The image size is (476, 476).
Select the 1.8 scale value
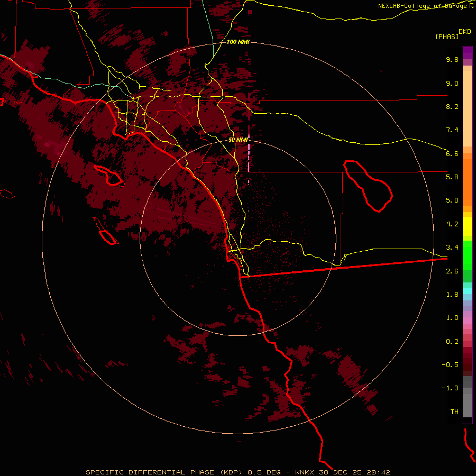(452, 295)
